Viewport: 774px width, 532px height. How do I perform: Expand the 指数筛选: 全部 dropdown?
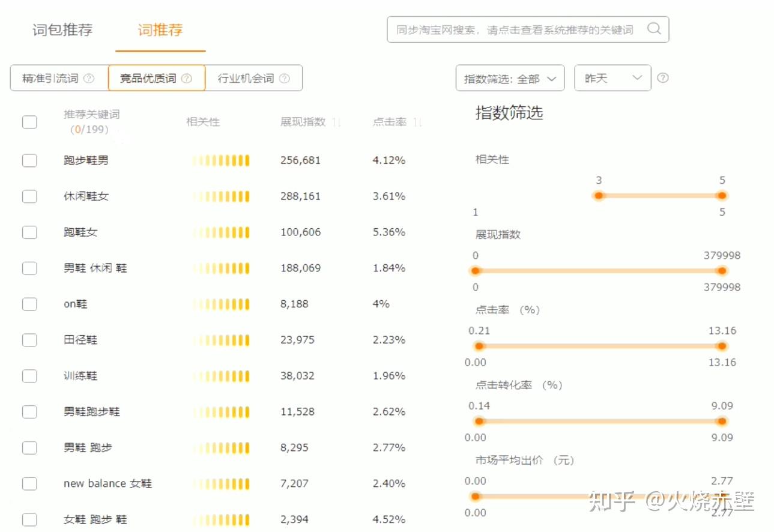click(510, 78)
